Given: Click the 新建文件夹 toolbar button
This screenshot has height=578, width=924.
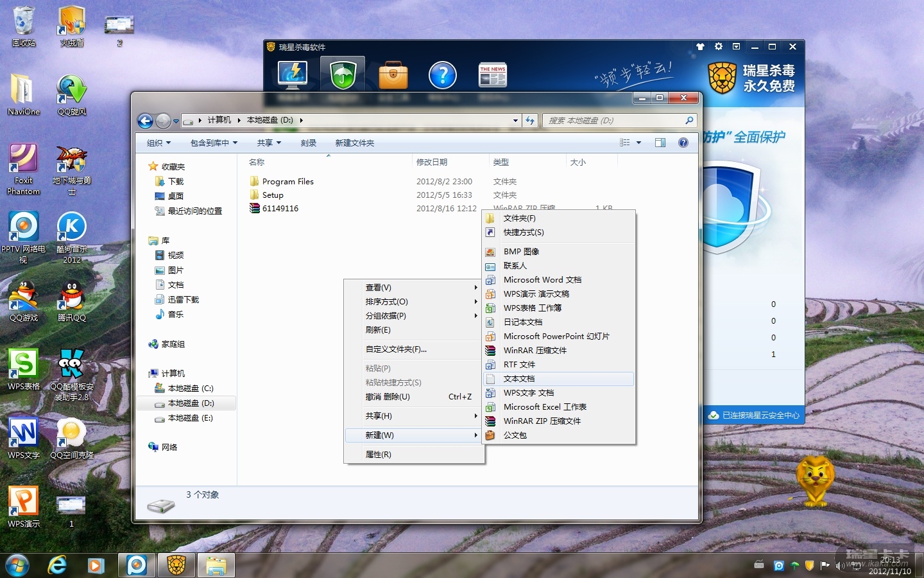Looking at the screenshot, I should pyautogui.click(x=354, y=143).
